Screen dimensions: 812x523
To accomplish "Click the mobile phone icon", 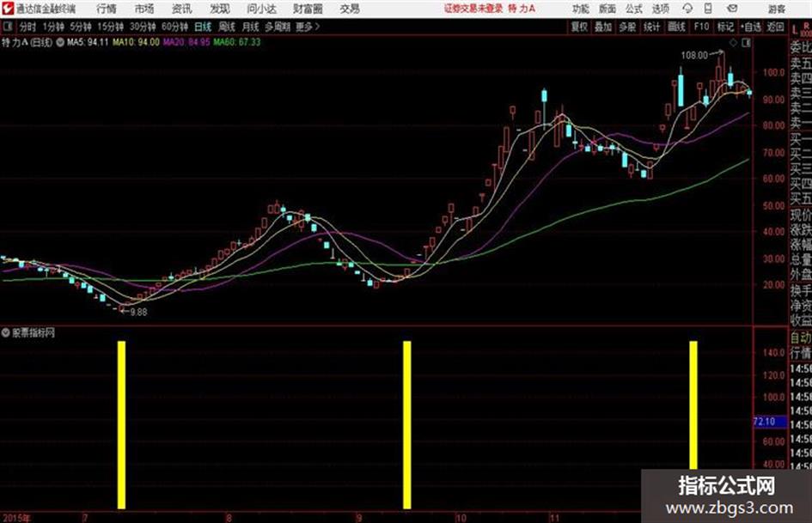I will 708,9.
